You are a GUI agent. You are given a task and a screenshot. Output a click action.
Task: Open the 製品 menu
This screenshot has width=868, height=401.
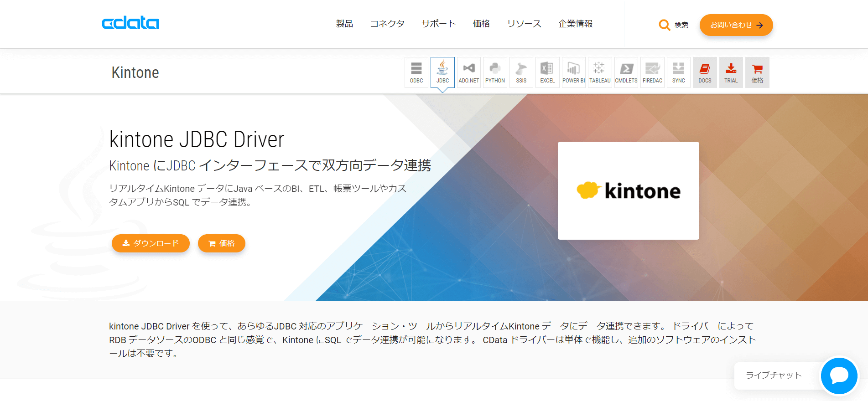pos(344,24)
